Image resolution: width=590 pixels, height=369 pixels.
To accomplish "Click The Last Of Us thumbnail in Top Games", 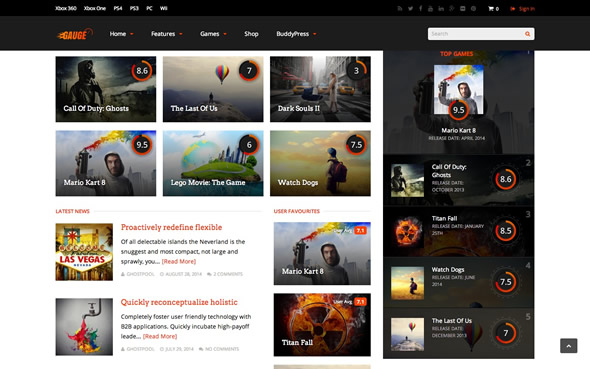I will click(x=407, y=334).
